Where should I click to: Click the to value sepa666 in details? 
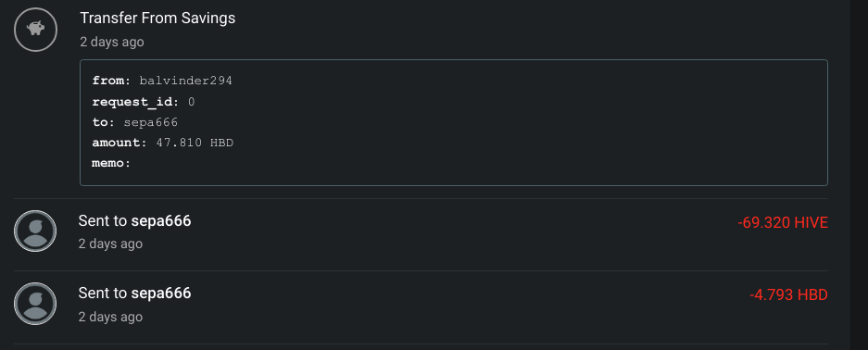click(151, 122)
